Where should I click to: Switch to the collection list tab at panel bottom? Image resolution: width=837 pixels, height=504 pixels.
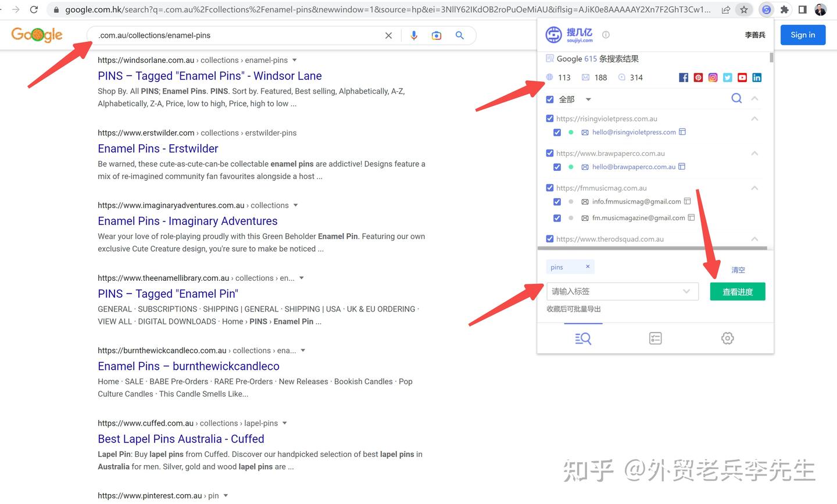pos(655,338)
